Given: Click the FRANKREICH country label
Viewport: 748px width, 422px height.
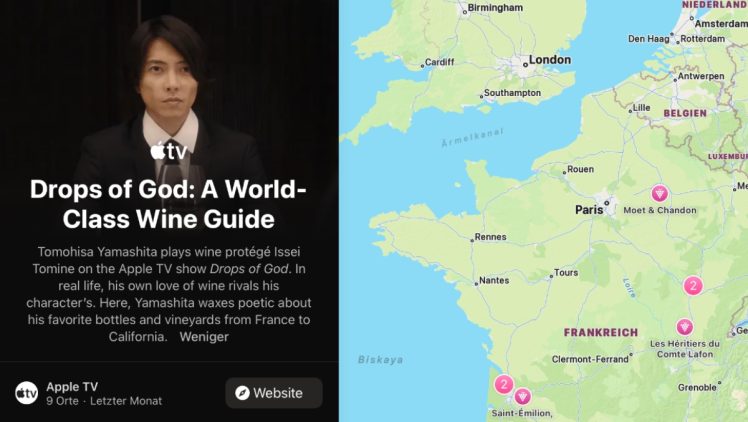Looking at the screenshot, I should pyautogui.click(x=601, y=332).
